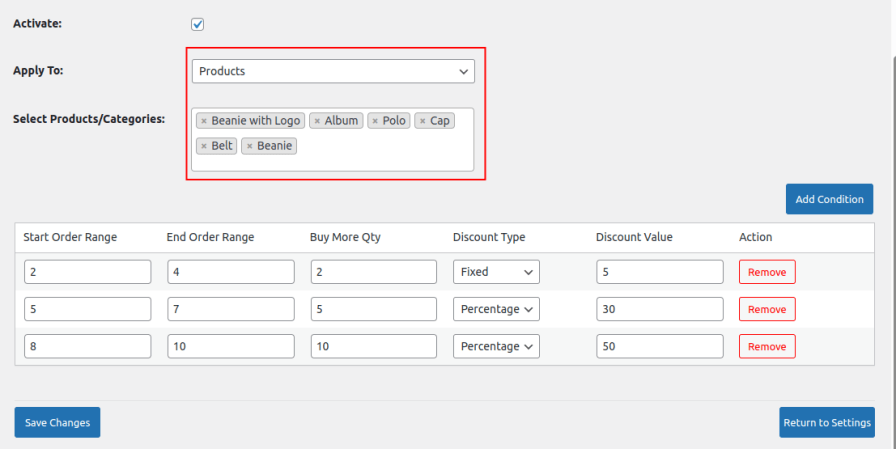
Task: Delete the Polo tag via its x
Action: point(375,121)
